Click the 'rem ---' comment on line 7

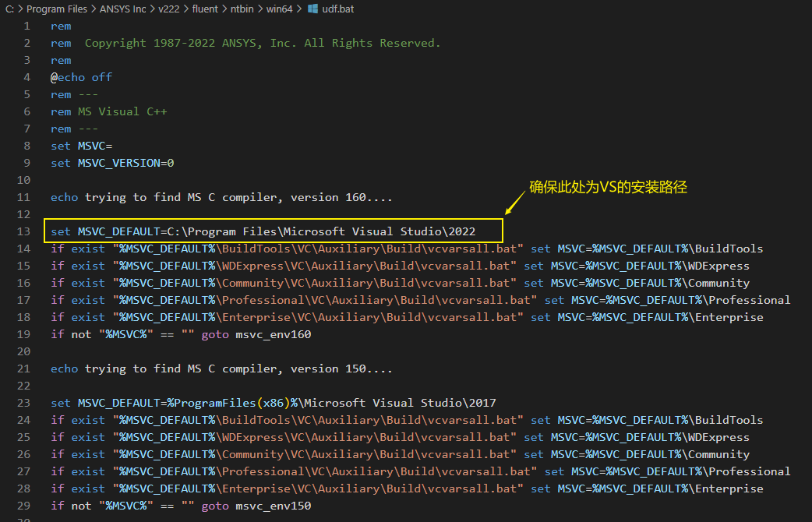[x=75, y=129]
